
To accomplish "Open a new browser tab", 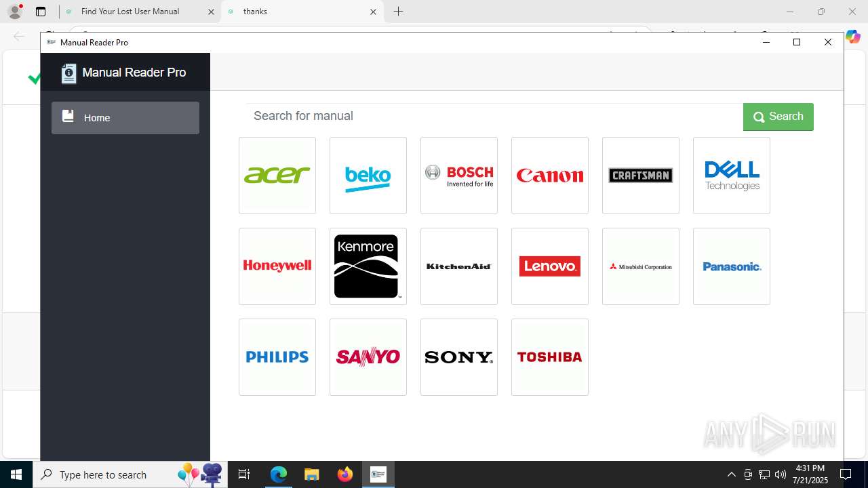I will pyautogui.click(x=398, y=12).
